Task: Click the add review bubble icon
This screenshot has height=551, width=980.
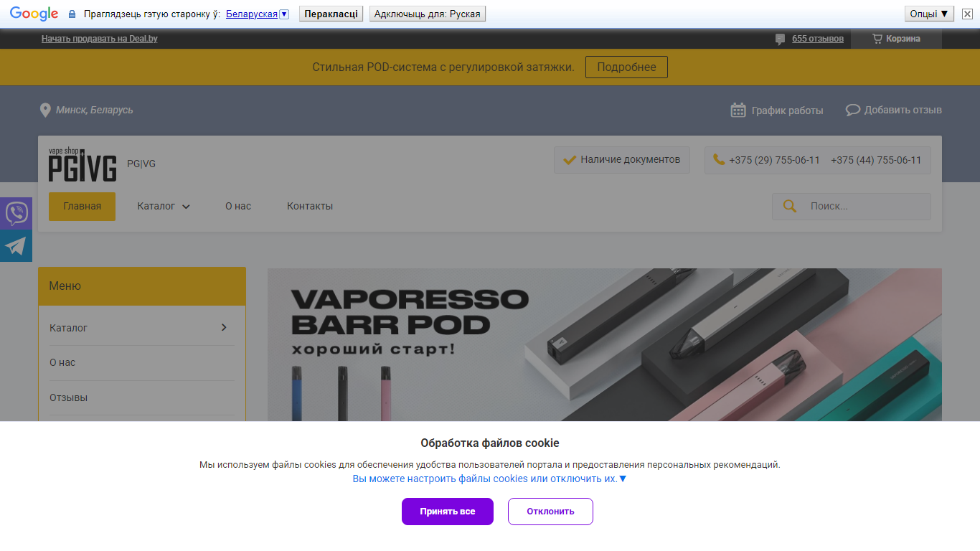Action: [852, 110]
